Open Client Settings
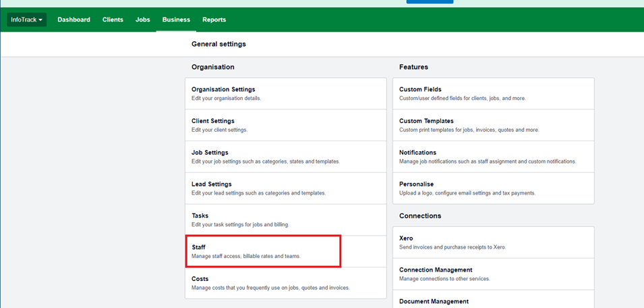This screenshot has height=308, width=644. click(x=212, y=121)
